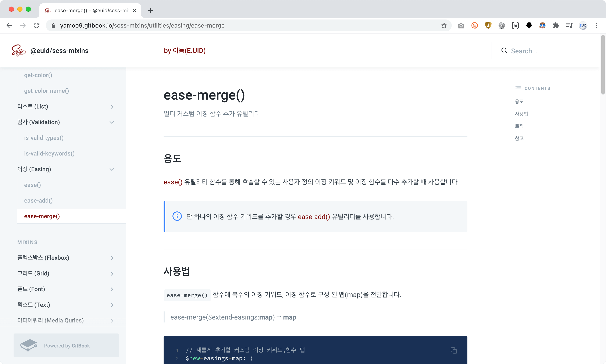Collapse the 이징 (Easing) section
606x364 pixels.
[112, 169]
